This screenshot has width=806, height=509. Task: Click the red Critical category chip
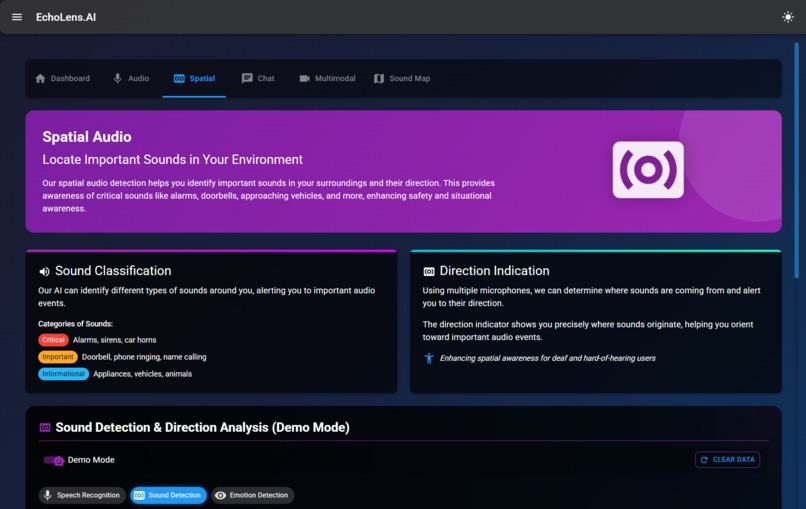pyautogui.click(x=53, y=340)
